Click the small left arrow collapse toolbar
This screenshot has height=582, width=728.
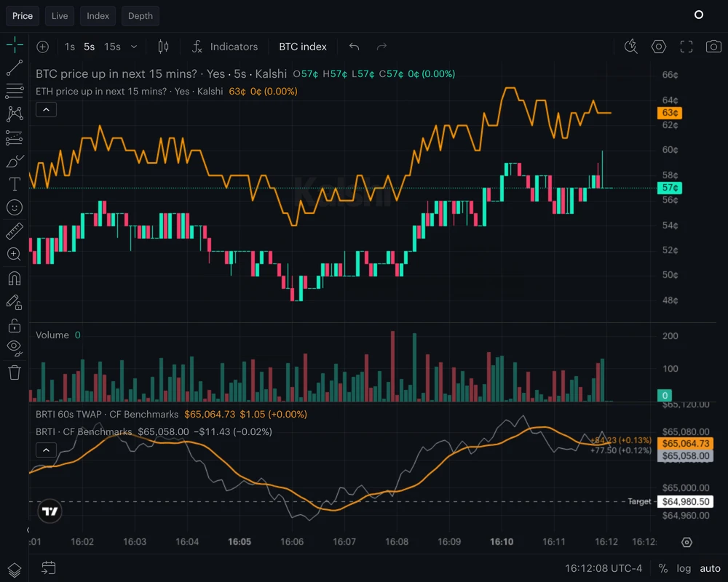28,530
